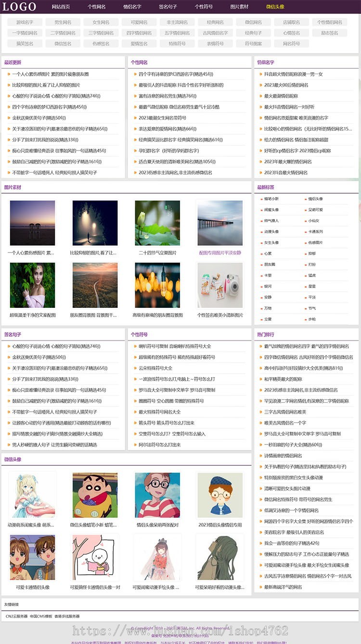Open the foggy night street thumbnail
This screenshot has height=644, width=361.
(x=95, y=223)
